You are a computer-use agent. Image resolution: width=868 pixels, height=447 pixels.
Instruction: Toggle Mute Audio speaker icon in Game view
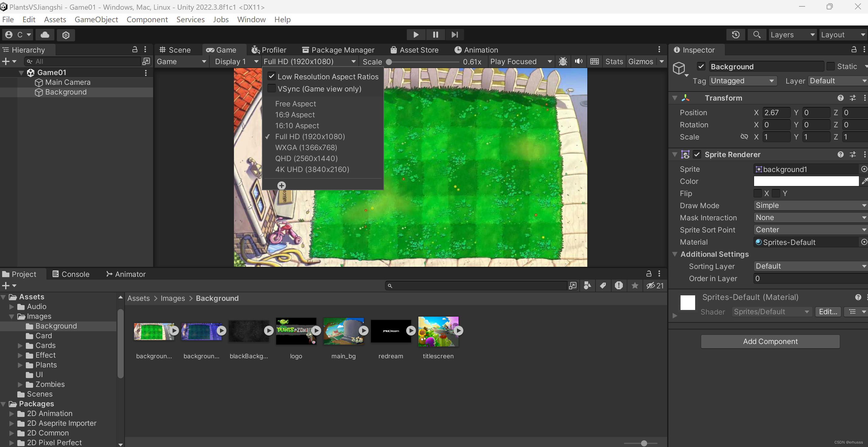[578, 62]
